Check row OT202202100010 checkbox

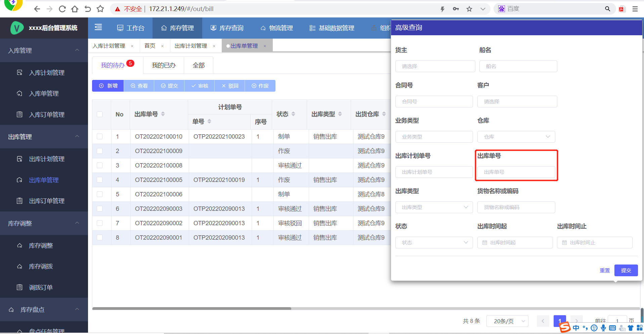click(x=99, y=137)
